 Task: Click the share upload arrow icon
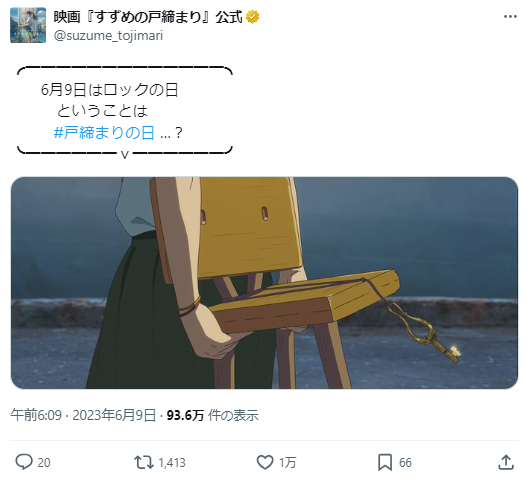[506, 462]
